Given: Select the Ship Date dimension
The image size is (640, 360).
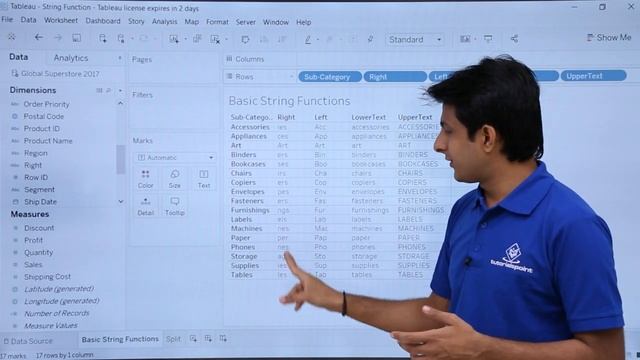Looking at the screenshot, I should click(x=40, y=202).
